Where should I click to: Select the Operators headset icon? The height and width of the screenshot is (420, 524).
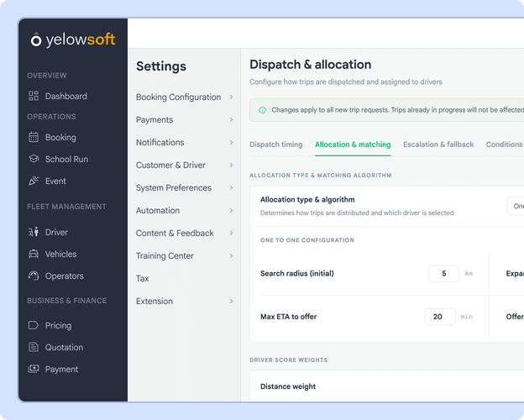coord(34,276)
